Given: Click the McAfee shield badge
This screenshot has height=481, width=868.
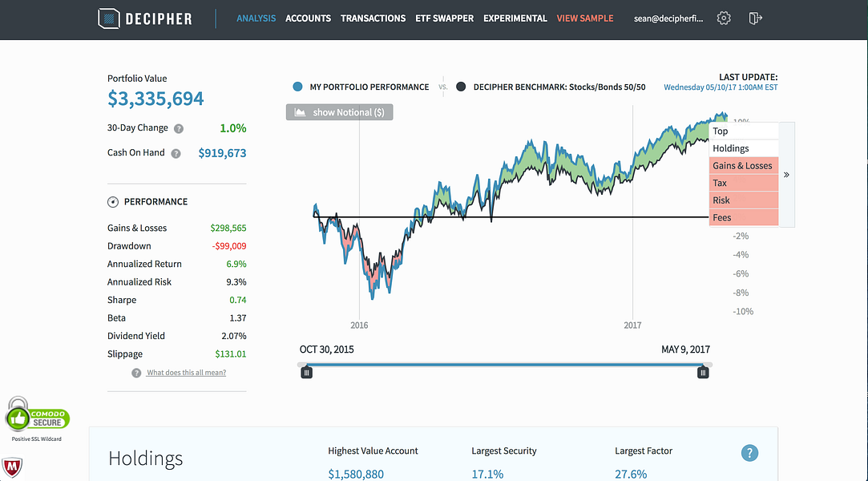Looking at the screenshot, I should [x=12, y=467].
